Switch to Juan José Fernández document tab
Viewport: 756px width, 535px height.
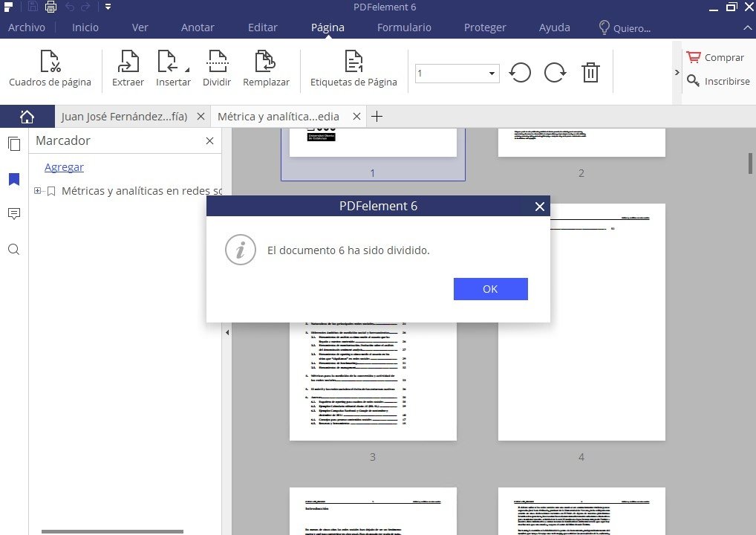[124, 117]
